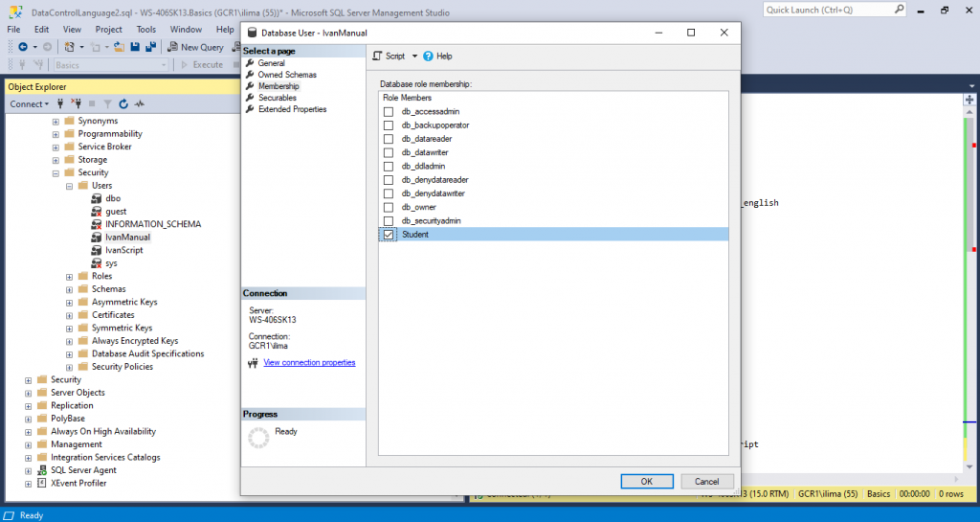Click the Navigate Backward arrow icon
This screenshot has width=980, height=522.
click(23, 47)
